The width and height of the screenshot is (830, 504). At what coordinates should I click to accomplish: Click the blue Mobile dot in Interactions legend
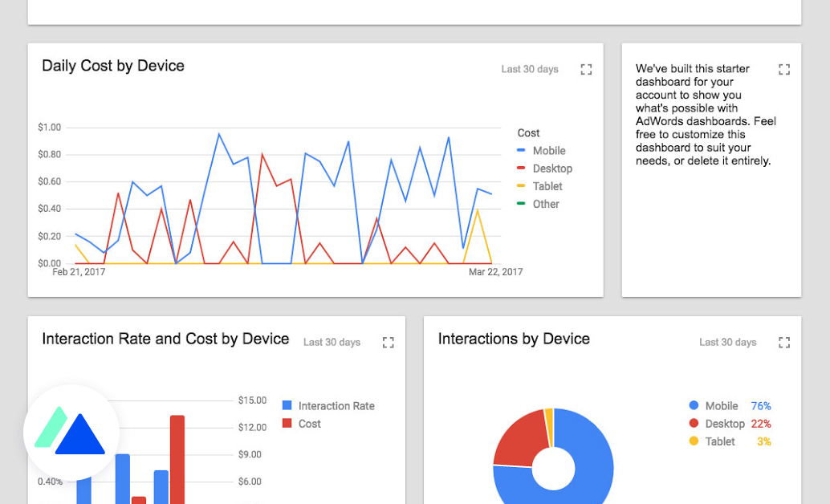[x=692, y=406]
